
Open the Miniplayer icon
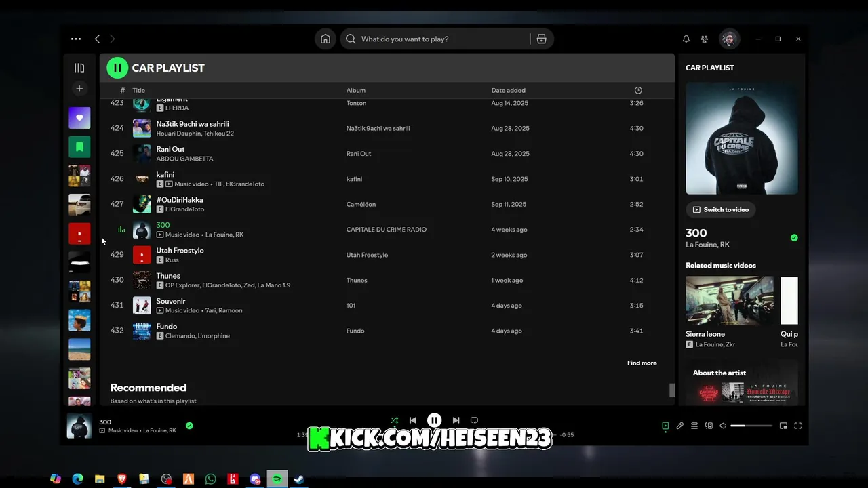pos(783,426)
